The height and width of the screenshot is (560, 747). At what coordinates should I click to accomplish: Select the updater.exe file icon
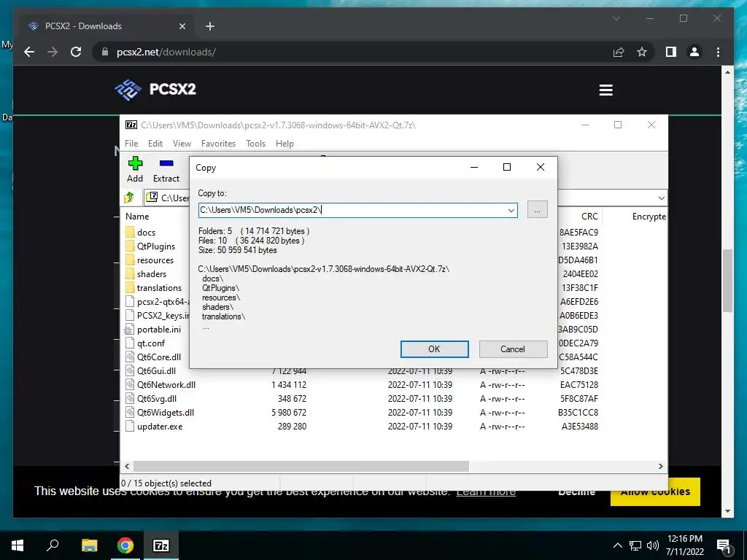click(130, 426)
